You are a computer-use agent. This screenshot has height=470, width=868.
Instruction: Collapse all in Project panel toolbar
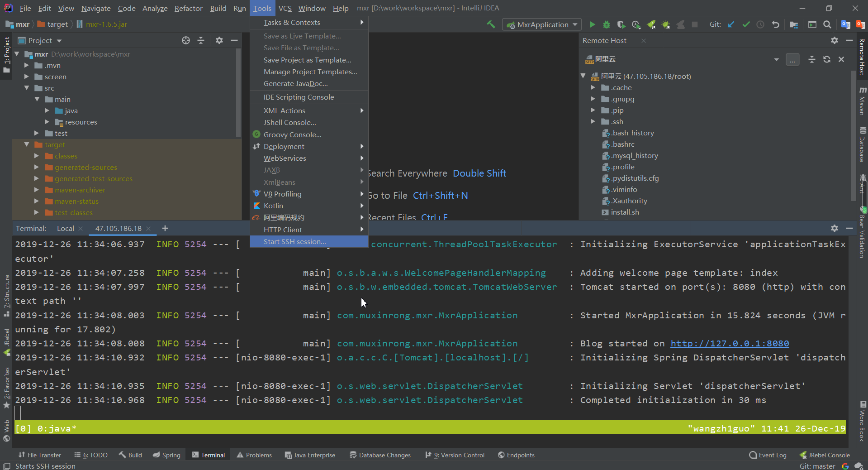[201, 40]
